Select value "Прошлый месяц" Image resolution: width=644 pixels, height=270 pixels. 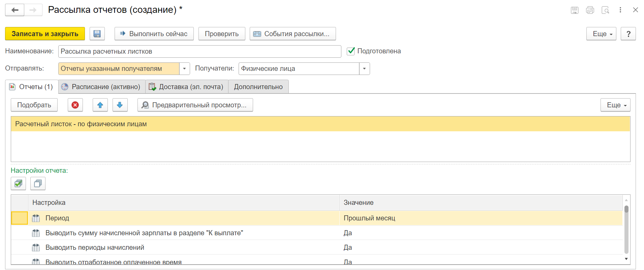pos(369,218)
